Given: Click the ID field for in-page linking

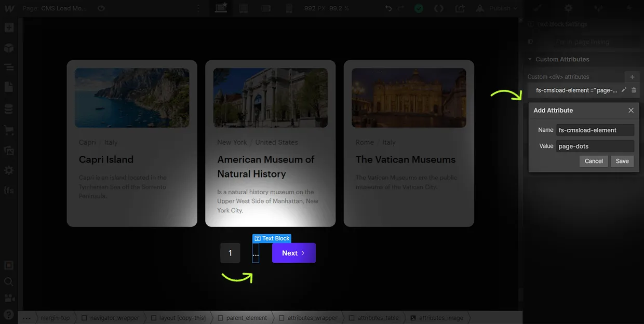Looking at the screenshot, I should tap(595, 42).
